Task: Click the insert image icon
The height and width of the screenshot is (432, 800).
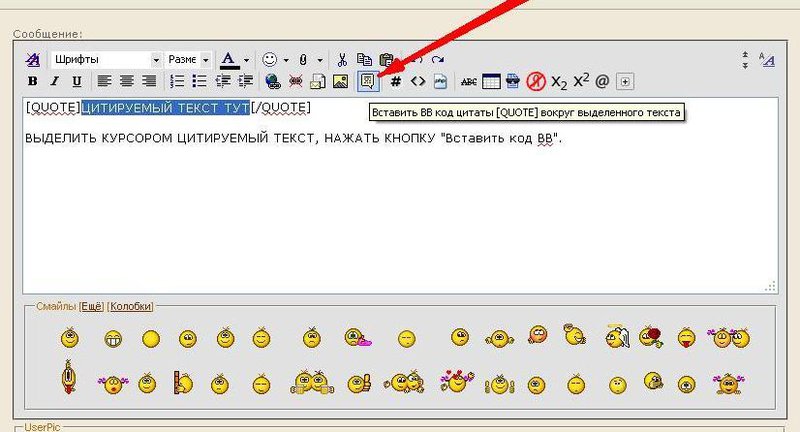Action: [x=341, y=81]
